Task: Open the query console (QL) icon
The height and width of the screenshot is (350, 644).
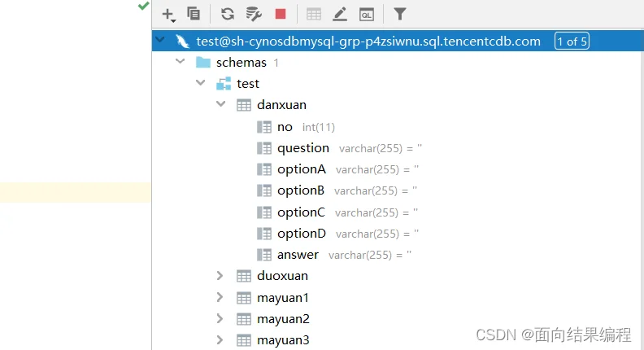Action: tap(367, 14)
